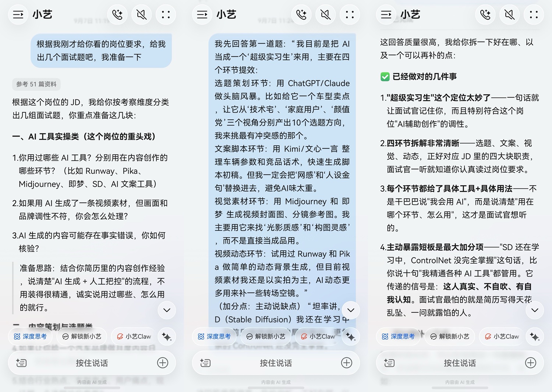
Task: Switch to keyboard input in interview-questions chat
Action: click(x=21, y=363)
